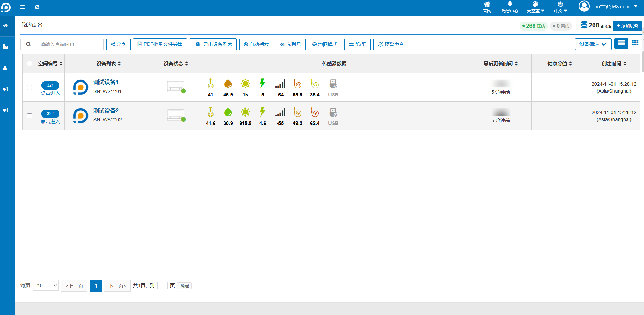
Task: Toggle the hamburger menu icon
Action: [23, 7]
